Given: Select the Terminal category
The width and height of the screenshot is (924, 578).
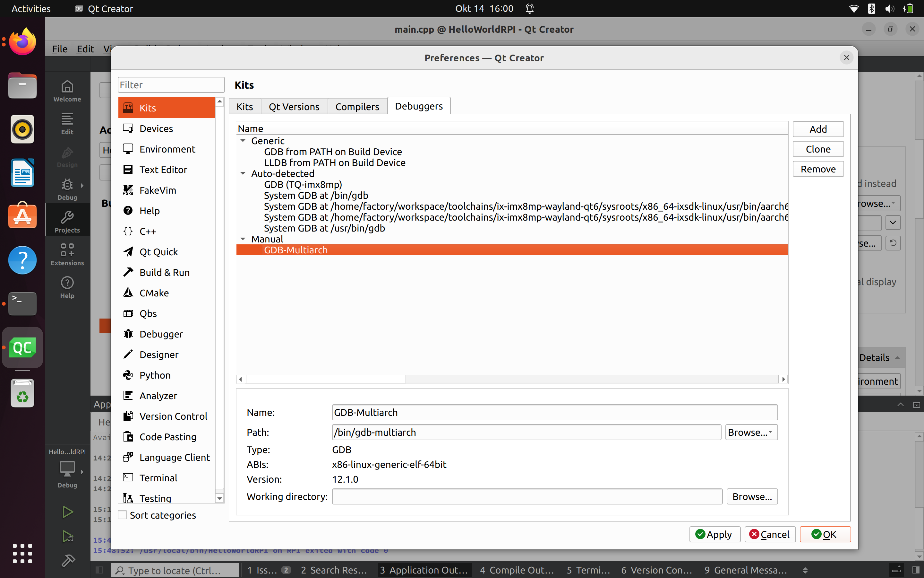Looking at the screenshot, I should coord(167,478).
